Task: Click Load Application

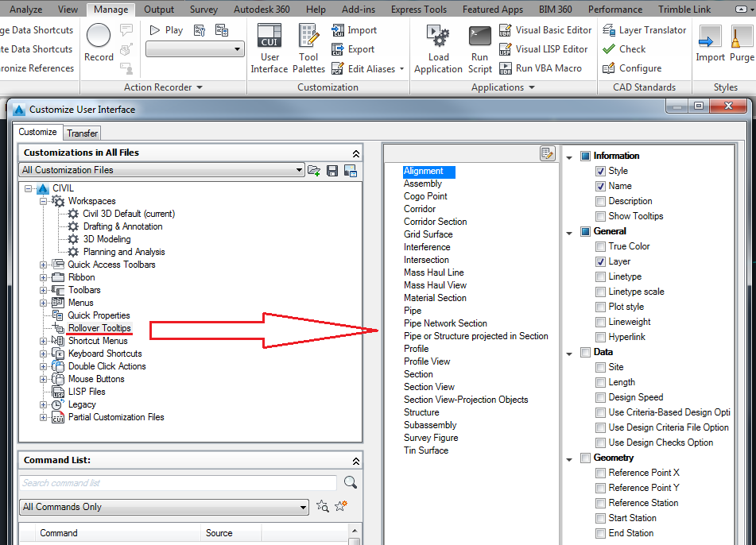Action: (x=438, y=49)
